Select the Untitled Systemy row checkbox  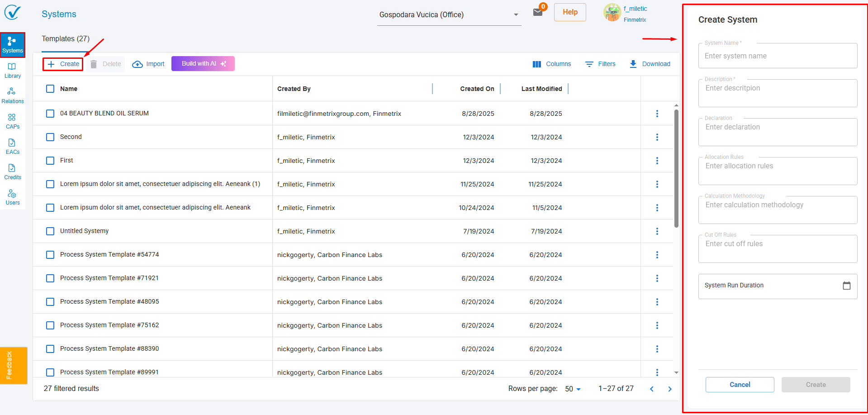pyautogui.click(x=50, y=231)
